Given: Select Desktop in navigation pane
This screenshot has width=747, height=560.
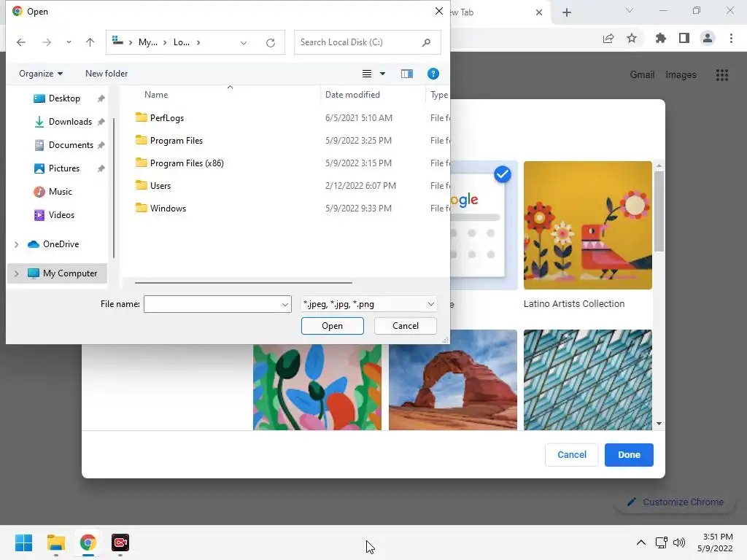Looking at the screenshot, I should tap(64, 98).
